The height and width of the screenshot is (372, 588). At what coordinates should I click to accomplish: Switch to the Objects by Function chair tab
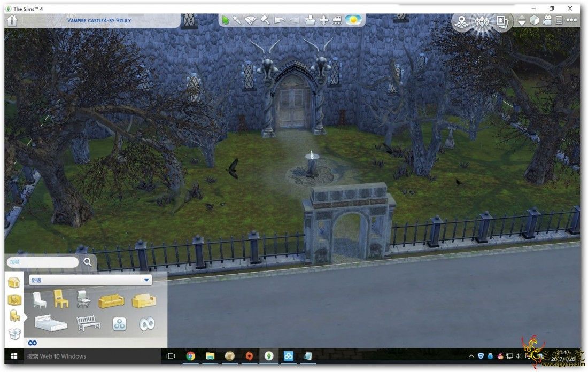pos(14,316)
